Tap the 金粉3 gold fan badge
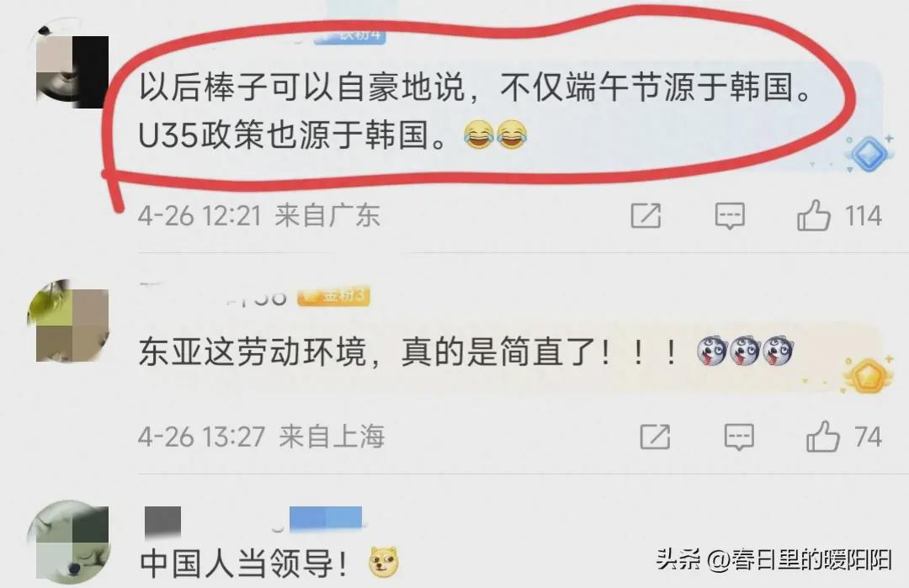 point(334,296)
